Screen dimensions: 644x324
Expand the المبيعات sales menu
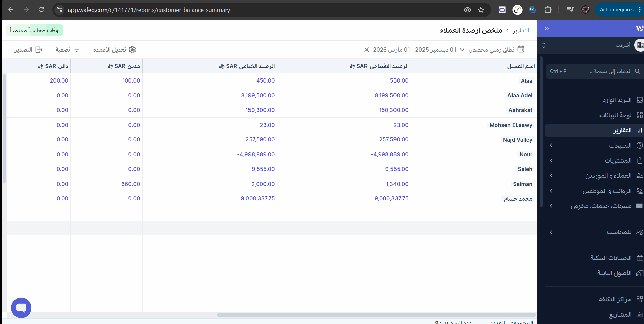tap(620, 145)
